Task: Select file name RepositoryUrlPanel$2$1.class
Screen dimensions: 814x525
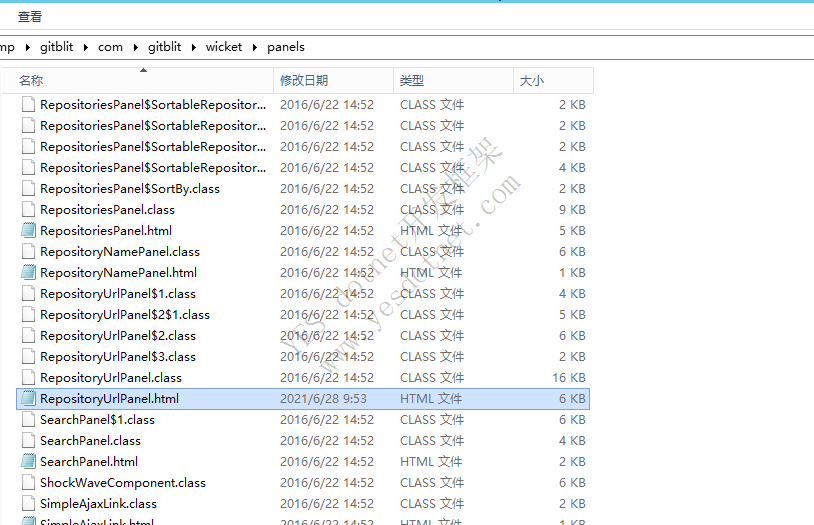Action: [x=125, y=315]
